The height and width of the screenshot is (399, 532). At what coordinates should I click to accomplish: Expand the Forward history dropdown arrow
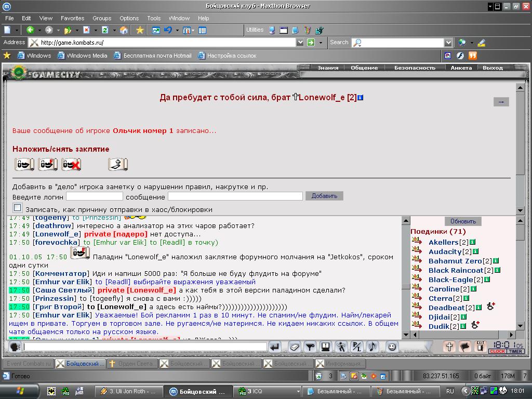(58, 31)
